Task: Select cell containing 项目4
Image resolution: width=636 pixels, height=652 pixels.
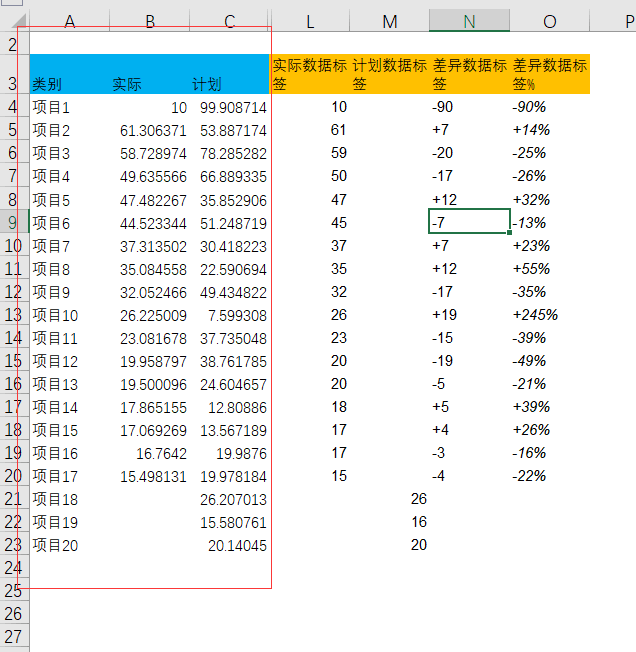Action: 69,176
